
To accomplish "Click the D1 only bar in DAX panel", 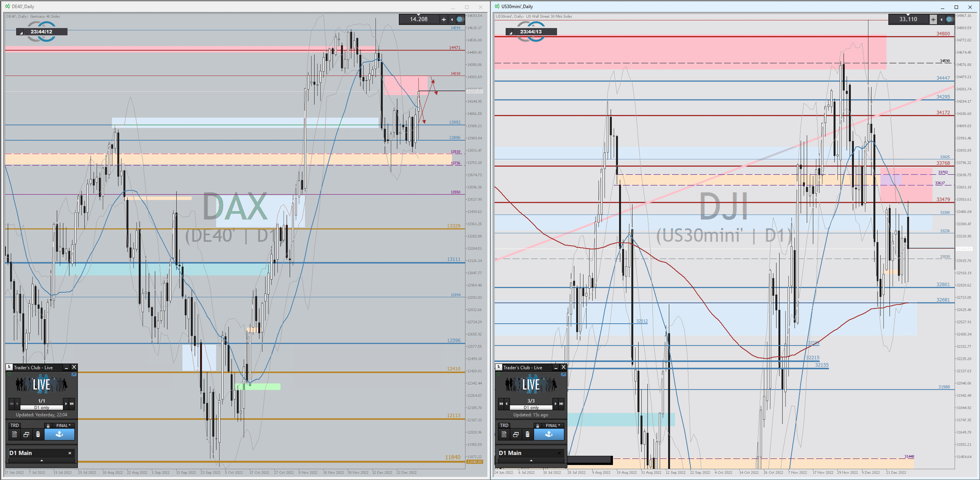I will [x=41, y=408].
